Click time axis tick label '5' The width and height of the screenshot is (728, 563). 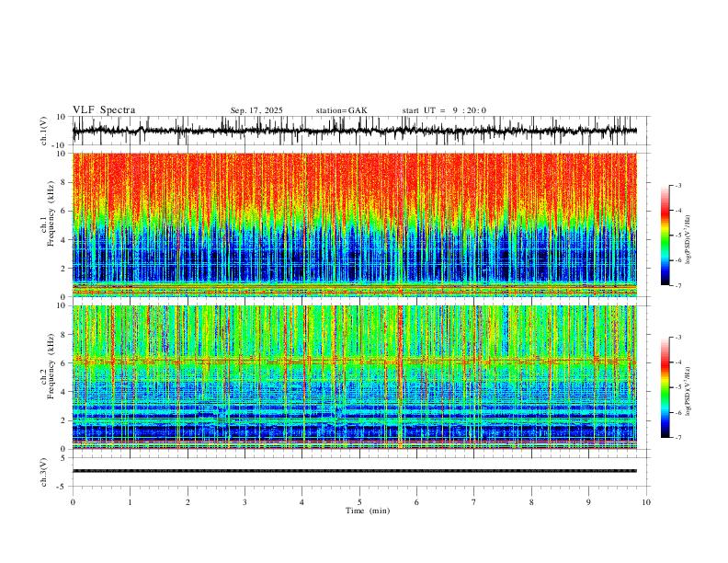(x=359, y=502)
